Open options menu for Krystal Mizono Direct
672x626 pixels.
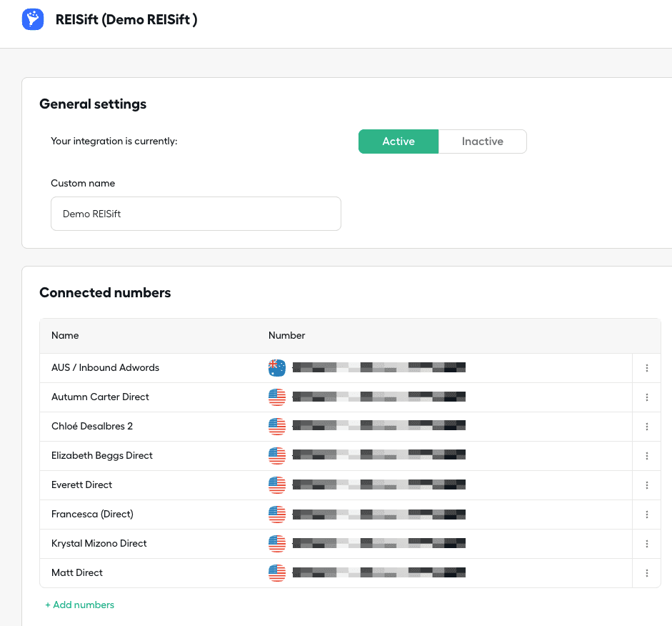pos(647,544)
